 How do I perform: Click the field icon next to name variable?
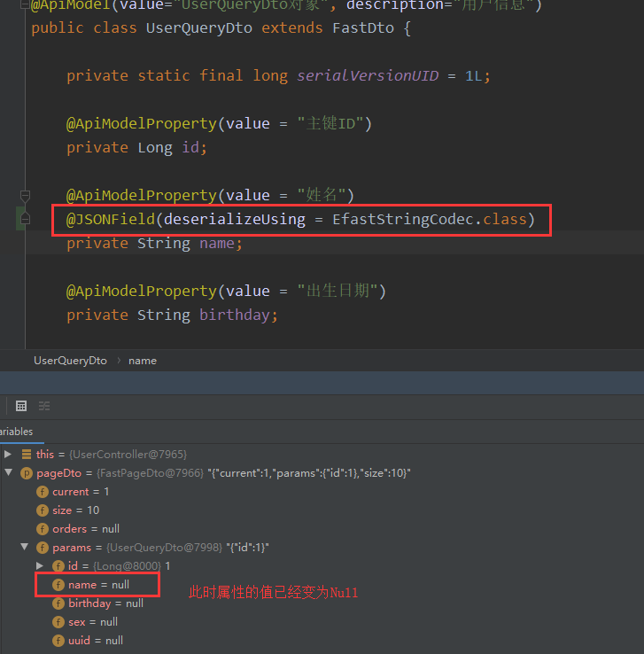58,585
